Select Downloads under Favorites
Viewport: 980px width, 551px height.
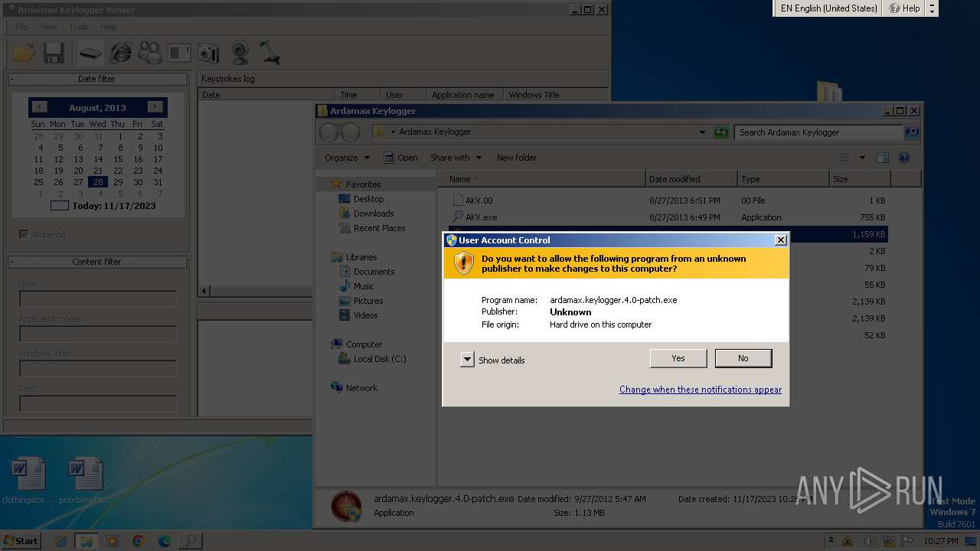click(374, 214)
